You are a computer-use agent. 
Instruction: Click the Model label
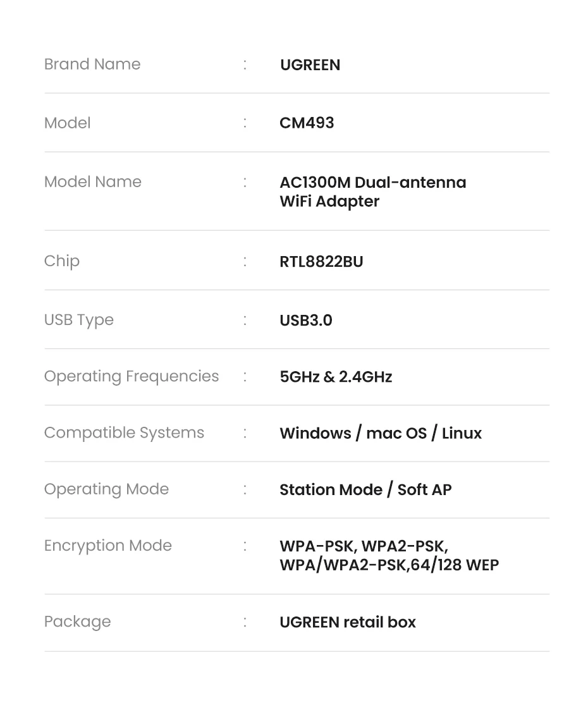[68, 123]
